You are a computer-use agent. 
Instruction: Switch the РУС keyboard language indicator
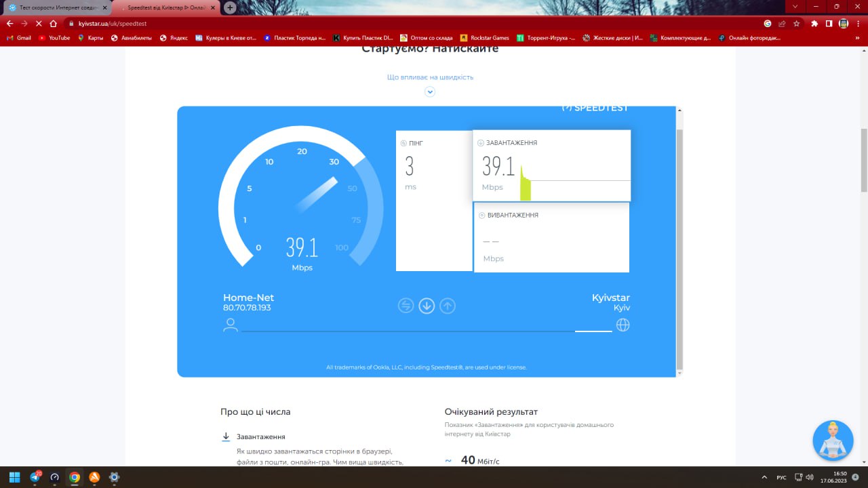coord(781,477)
